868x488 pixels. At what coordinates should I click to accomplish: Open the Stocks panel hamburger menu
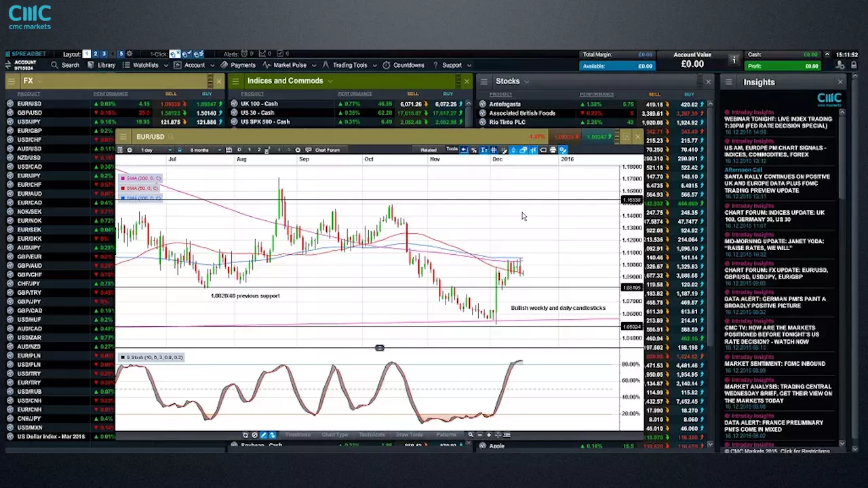tap(484, 81)
